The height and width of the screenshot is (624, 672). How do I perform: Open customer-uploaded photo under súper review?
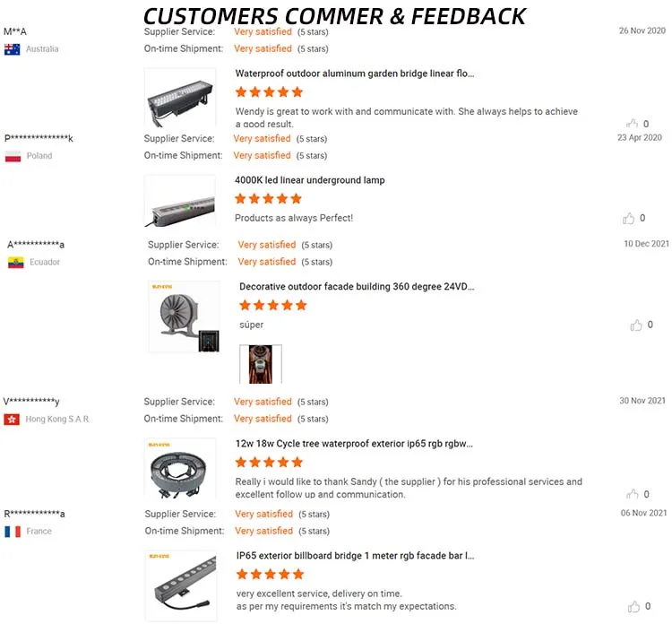pyautogui.click(x=261, y=364)
